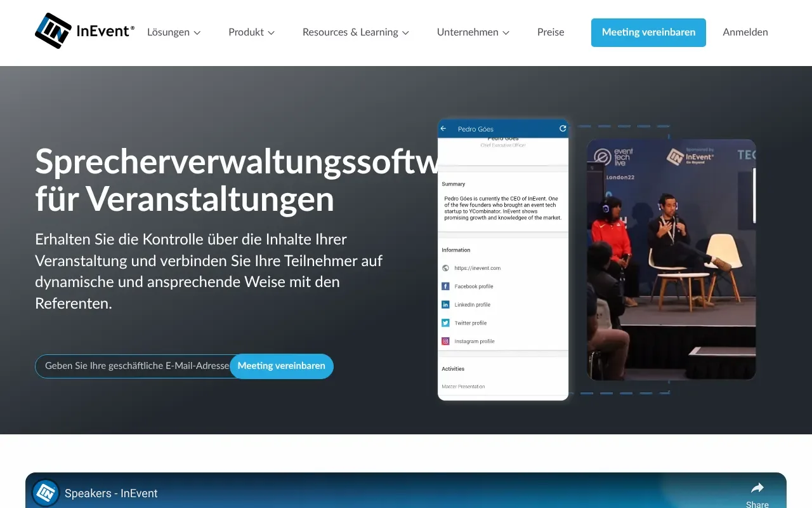This screenshot has height=508, width=812.
Task: Click the back arrow on Pedro Góes profile
Action: (443, 128)
